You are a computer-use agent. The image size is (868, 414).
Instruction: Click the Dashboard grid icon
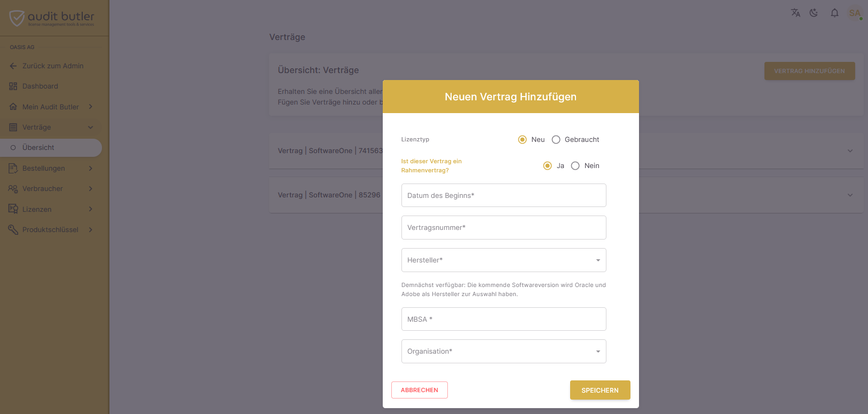coord(13,86)
